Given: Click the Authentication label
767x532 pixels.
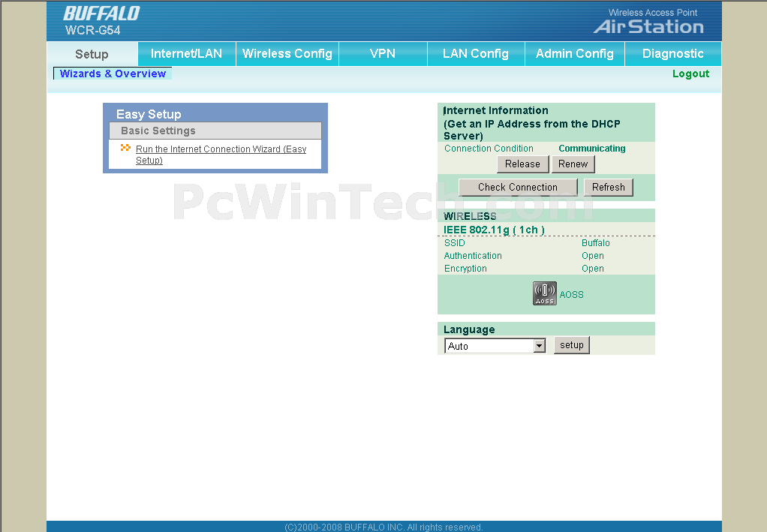Looking at the screenshot, I should pos(473,256).
